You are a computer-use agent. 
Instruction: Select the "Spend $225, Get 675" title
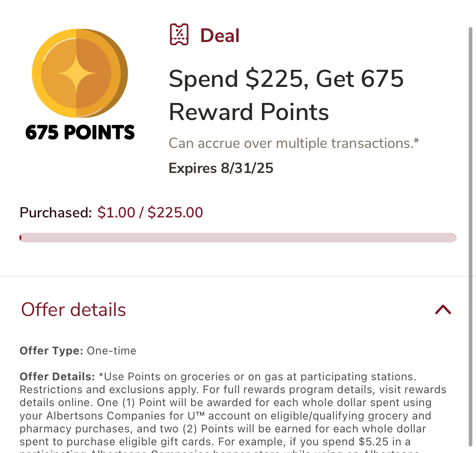coord(286,78)
